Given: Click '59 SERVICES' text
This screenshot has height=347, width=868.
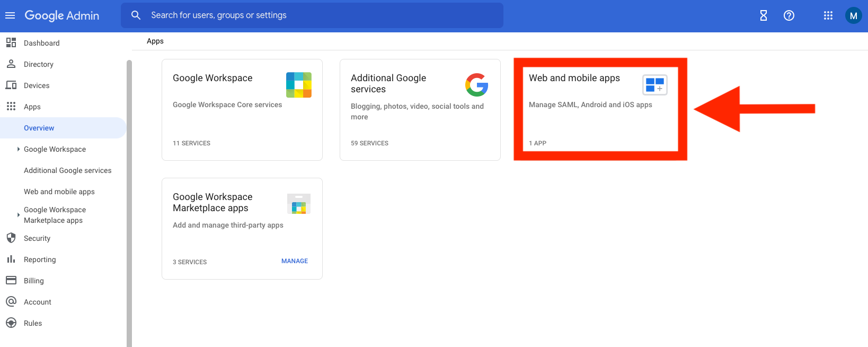Looking at the screenshot, I should tap(369, 143).
